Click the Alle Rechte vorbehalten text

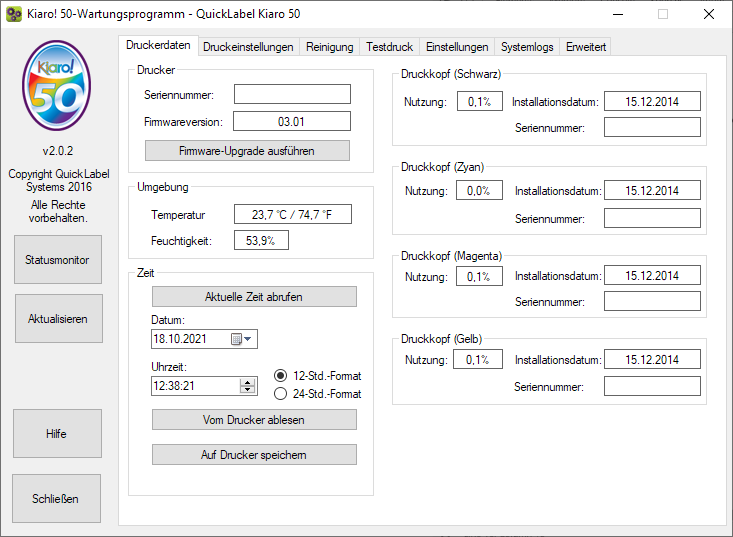pos(58,211)
